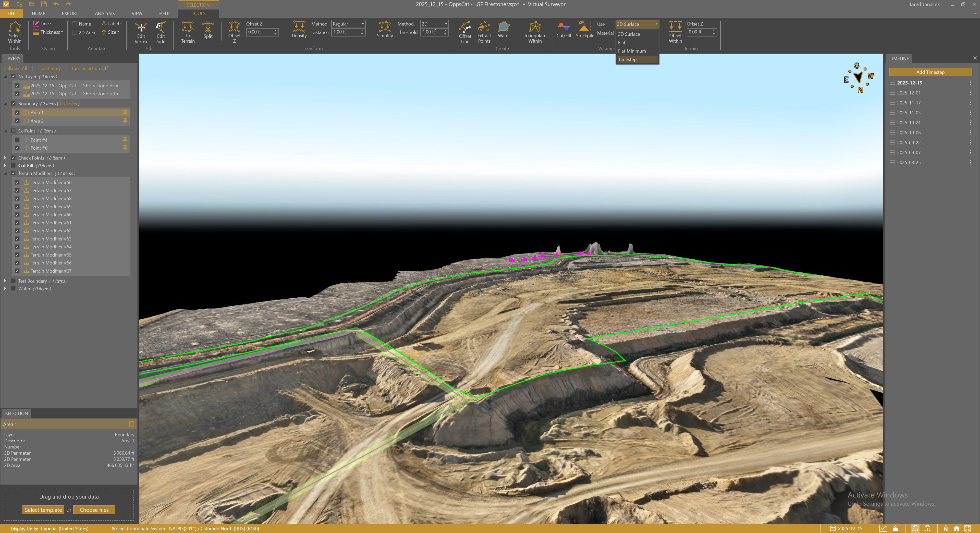Open the Simplify Method 2D dropdown
Image resolution: width=980 pixels, height=533 pixels.
coord(434,23)
